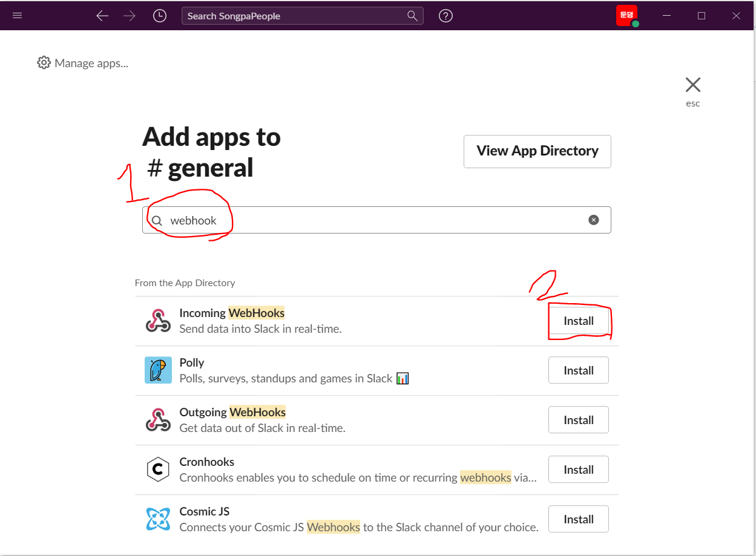Go forward using the right arrow
Viewport: 756px width, 556px height.
(130, 16)
